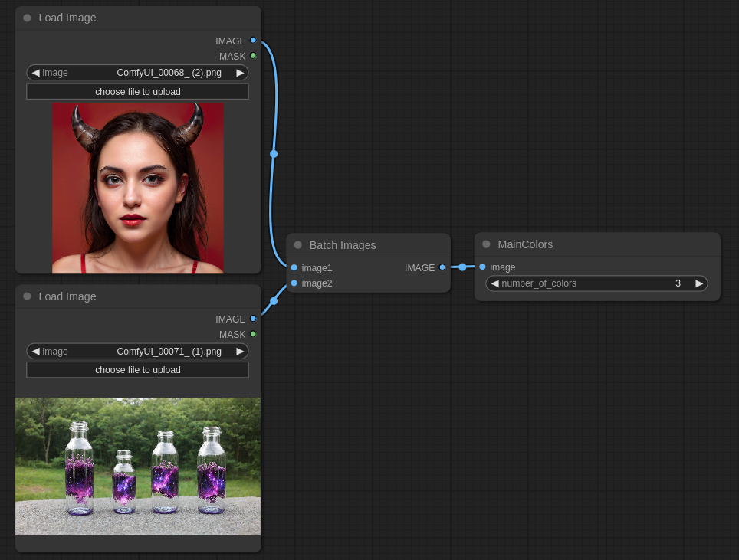Click the IMAGE output port on Batch Images

[442, 267]
